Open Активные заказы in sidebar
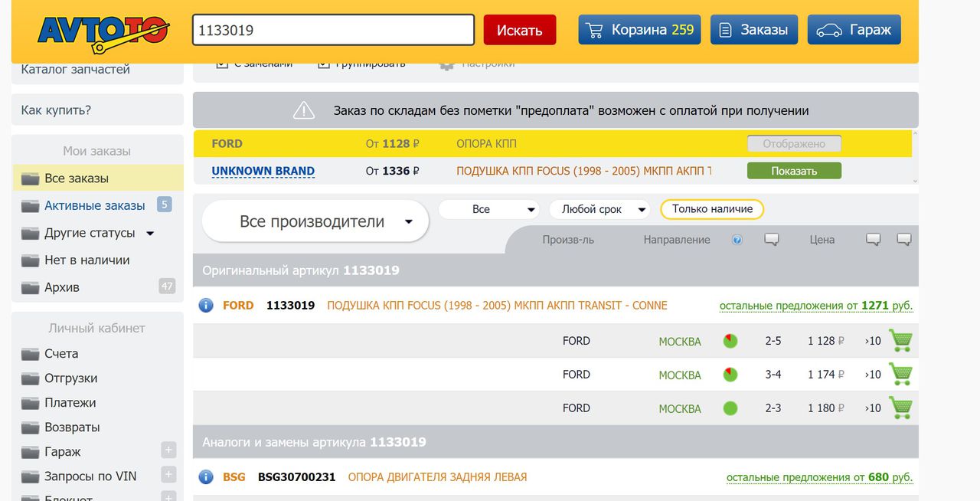 pyautogui.click(x=95, y=205)
